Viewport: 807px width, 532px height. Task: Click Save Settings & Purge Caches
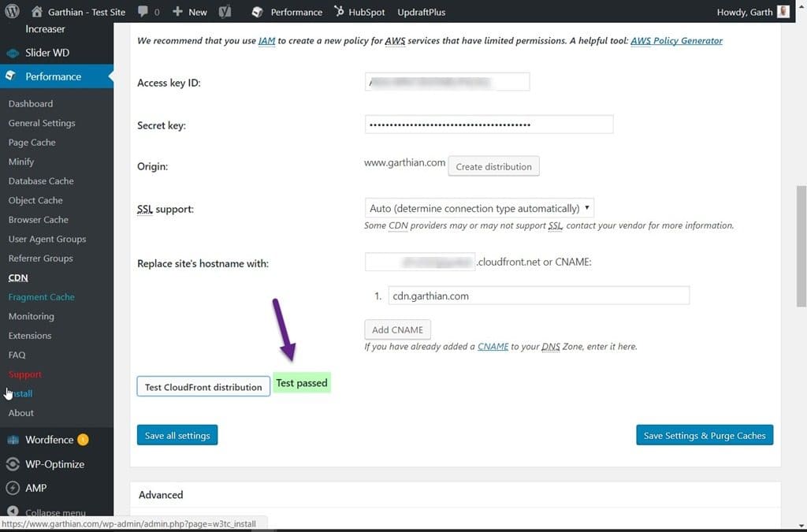click(705, 435)
